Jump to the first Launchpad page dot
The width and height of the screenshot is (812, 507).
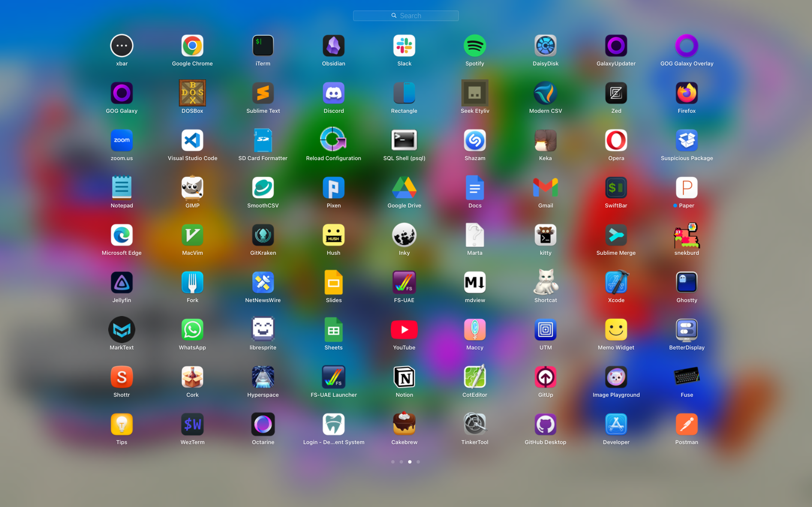[393, 462]
